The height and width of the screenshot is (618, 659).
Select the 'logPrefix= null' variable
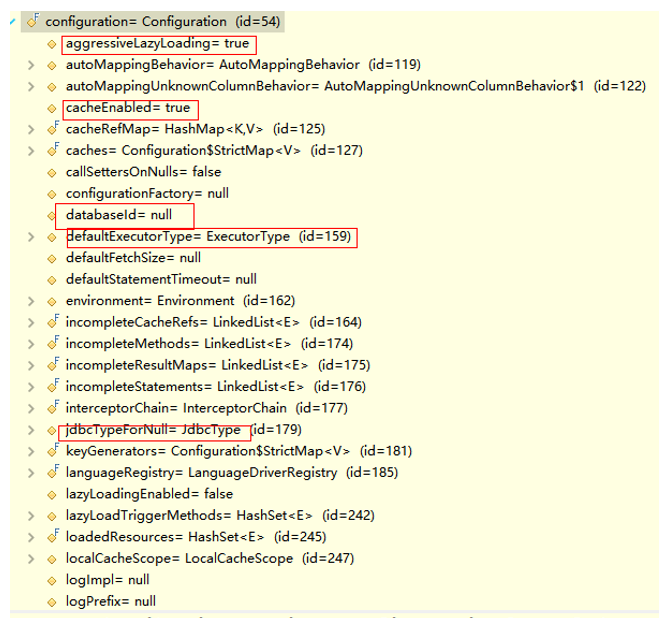(111, 602)
